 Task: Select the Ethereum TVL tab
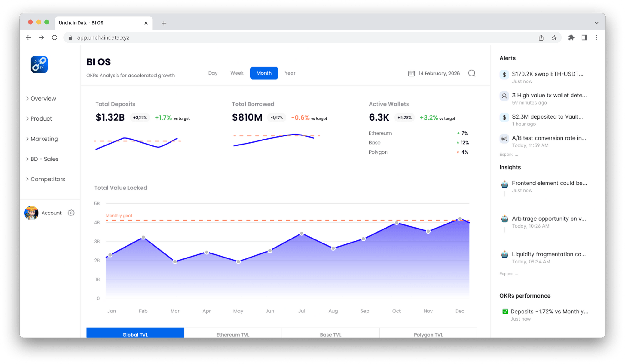pos(233,334)
